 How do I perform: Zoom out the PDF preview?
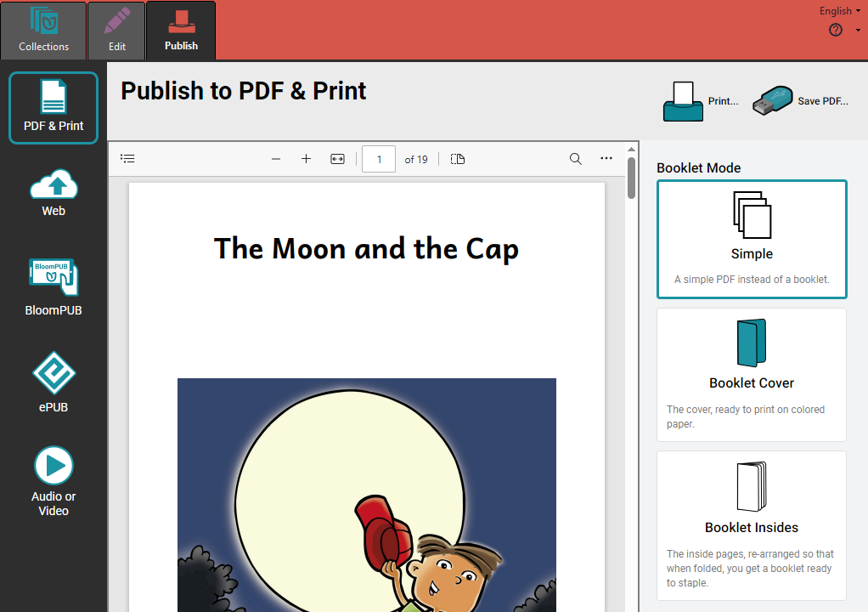[x=276, y=159]
